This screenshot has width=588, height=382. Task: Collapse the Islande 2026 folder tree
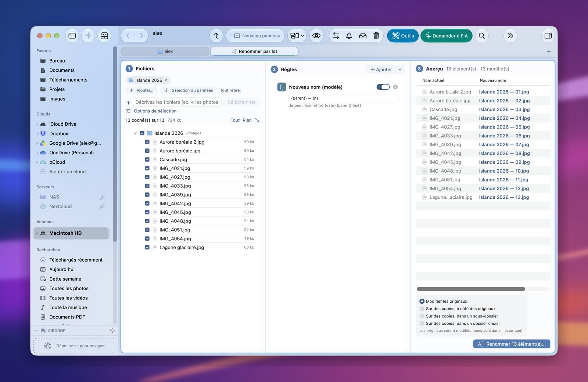pos(135,133)
